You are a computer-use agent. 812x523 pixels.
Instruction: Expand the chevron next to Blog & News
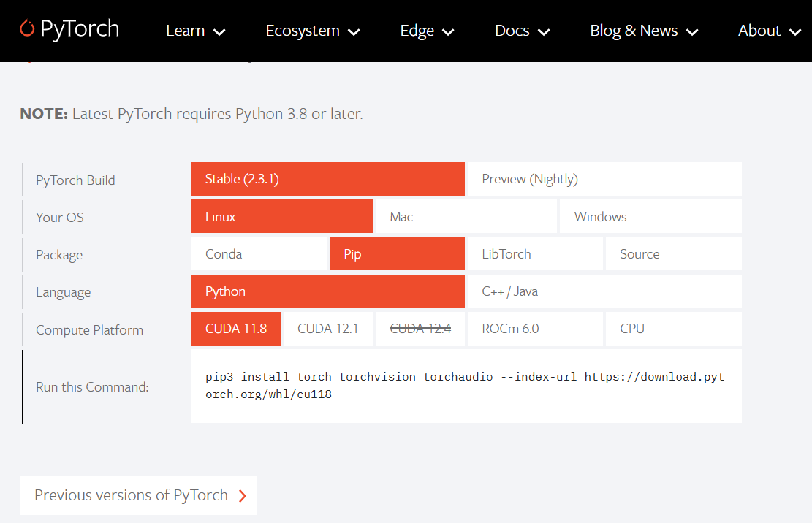(692, 33)
